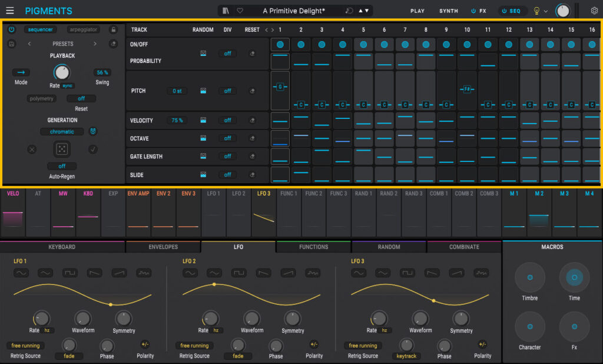This screenshot has width=603, height=364.
Task: Expand the chevron next to the lightbulb
Action: pyautogui.click(x=546, y=11)
